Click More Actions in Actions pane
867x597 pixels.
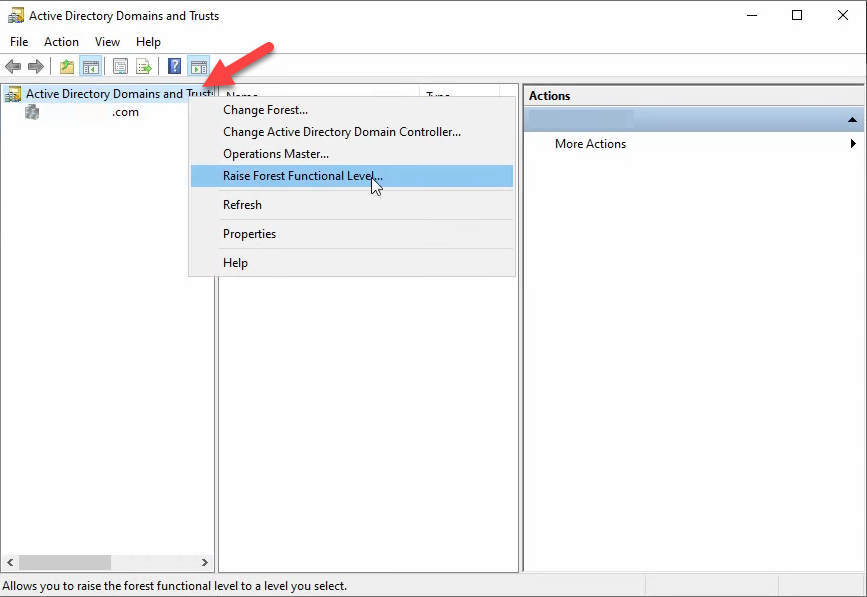(591, 144)
